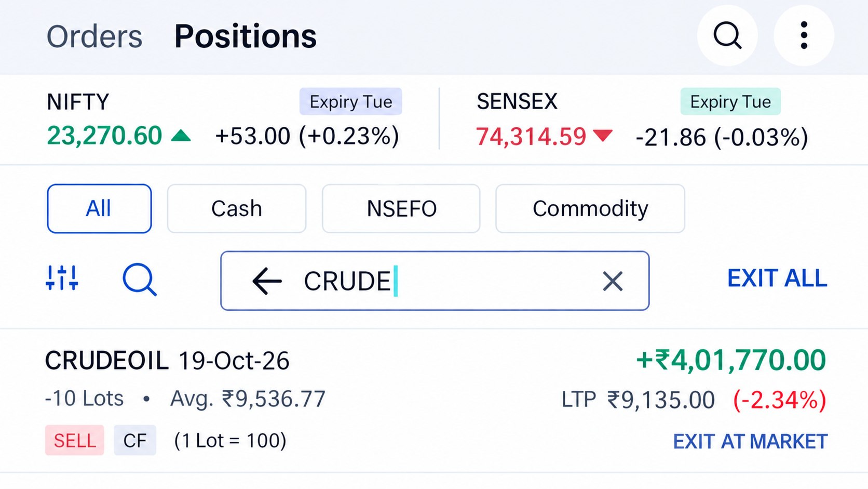The height and width of the screenshot is (489, 868).
Task: Click the EXIT ALL link
Action: 777,279
